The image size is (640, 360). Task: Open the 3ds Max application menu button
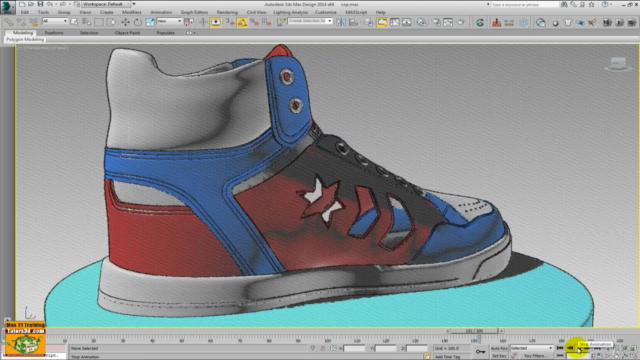(x=7, y=7)
